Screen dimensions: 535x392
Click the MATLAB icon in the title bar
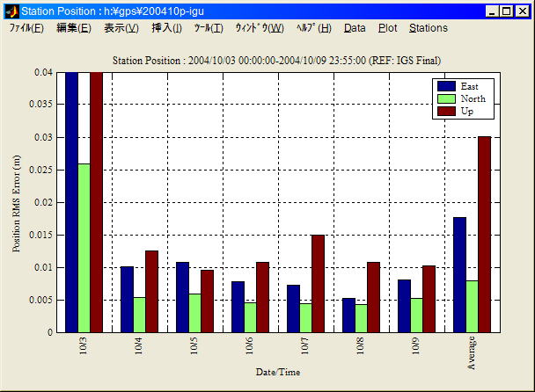tap(11, 11)
